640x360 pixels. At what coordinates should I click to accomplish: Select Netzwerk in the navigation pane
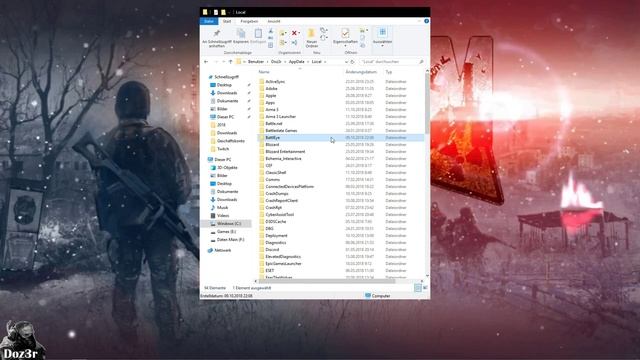click(222, 250)
